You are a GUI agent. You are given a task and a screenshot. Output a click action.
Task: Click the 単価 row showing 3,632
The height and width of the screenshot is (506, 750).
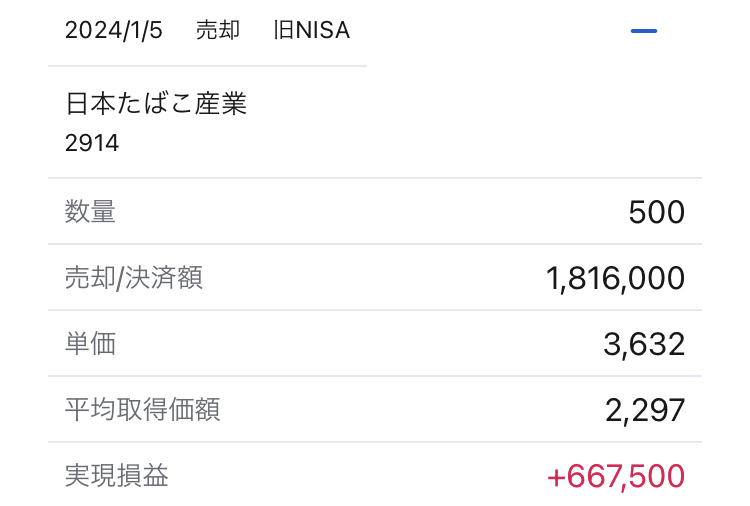(375, 343)
